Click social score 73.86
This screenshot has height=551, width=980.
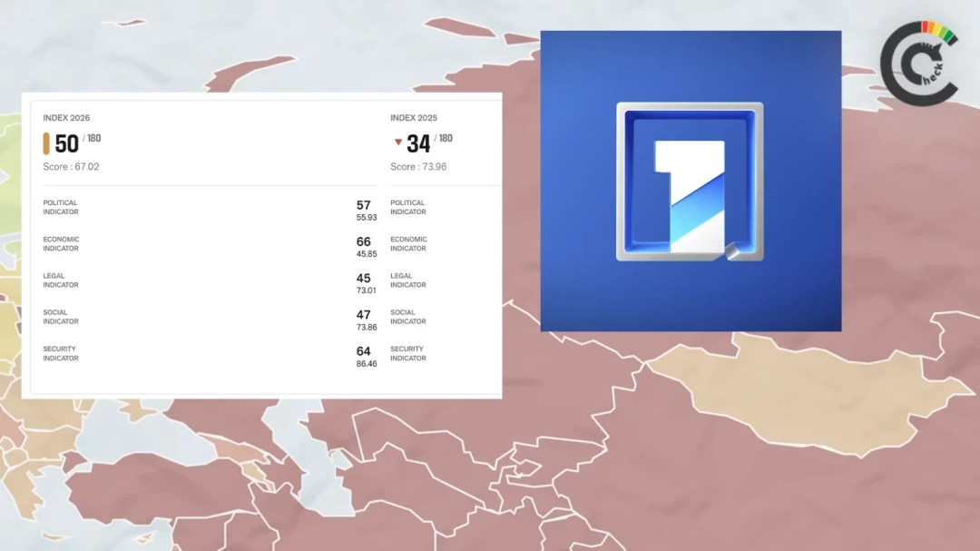pyautogui.click(x=367, y=327)
